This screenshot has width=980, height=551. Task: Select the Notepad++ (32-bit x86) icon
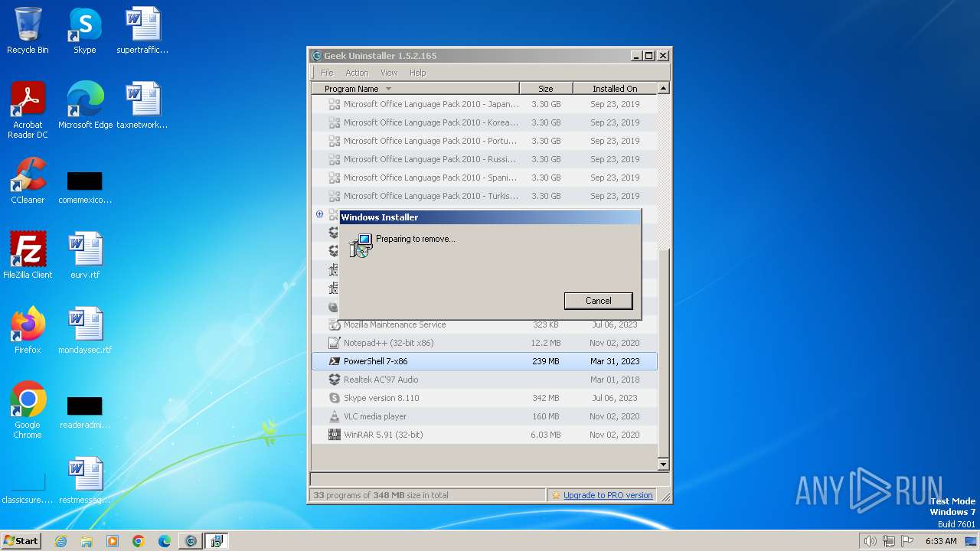pyautogui.click(x=334, y=343)
